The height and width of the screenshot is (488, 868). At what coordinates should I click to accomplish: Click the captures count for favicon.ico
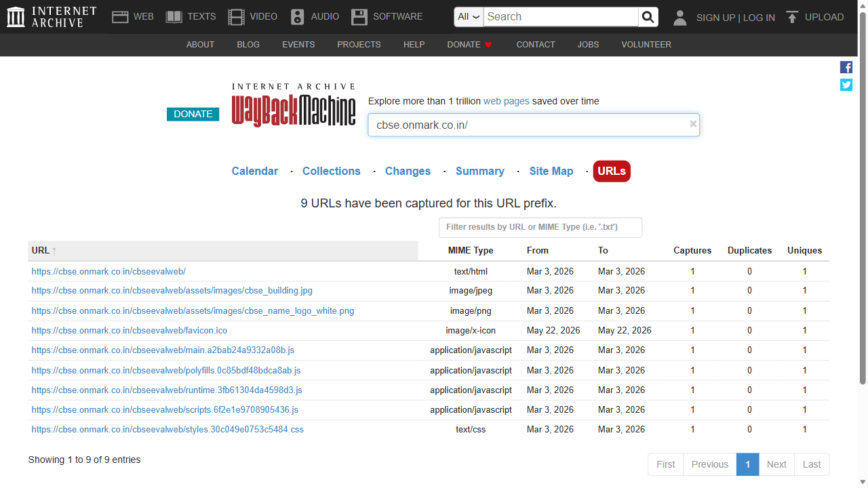click(692, 331)
